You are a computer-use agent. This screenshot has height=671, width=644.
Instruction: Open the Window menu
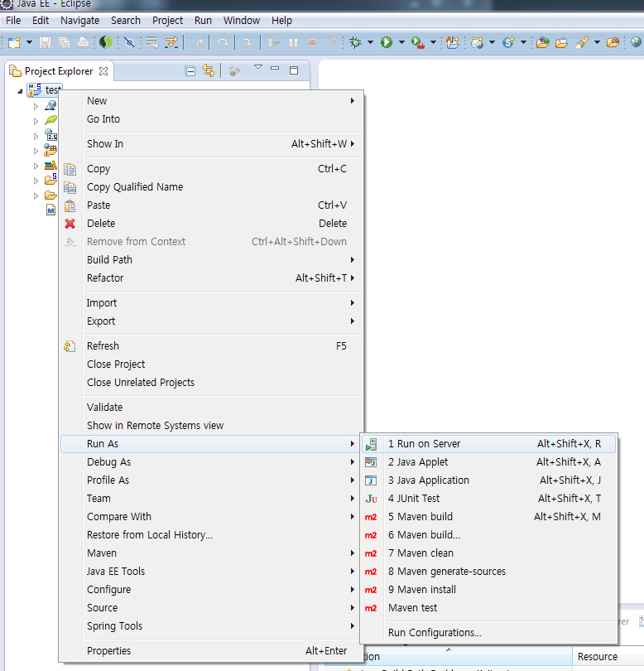point(242,21)
